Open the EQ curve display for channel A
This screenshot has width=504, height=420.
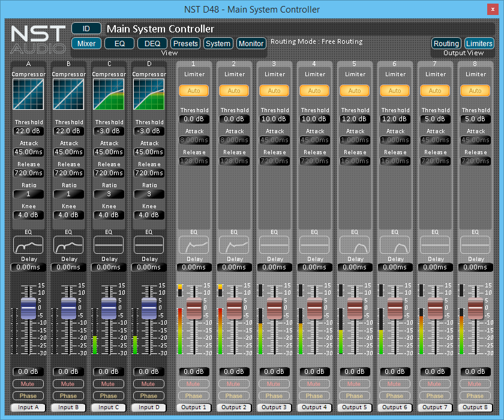point(28,244)
